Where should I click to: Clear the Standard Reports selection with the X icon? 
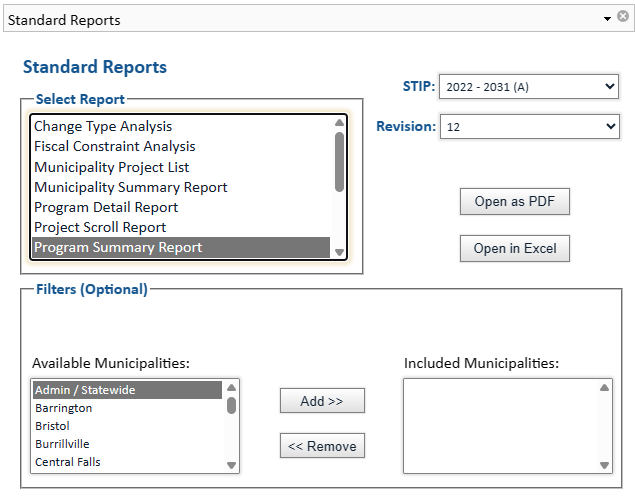[623, 16]
